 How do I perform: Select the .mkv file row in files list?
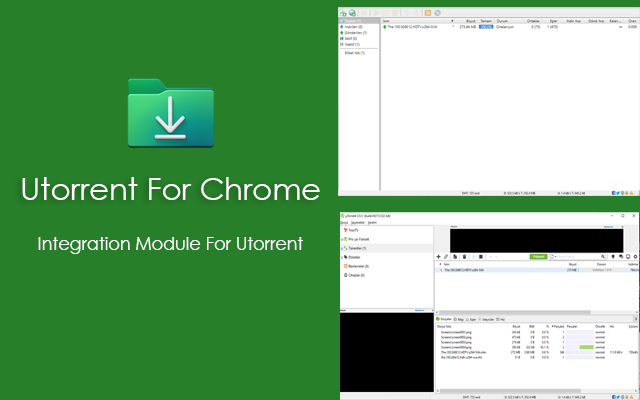click(x=537, y=352)
